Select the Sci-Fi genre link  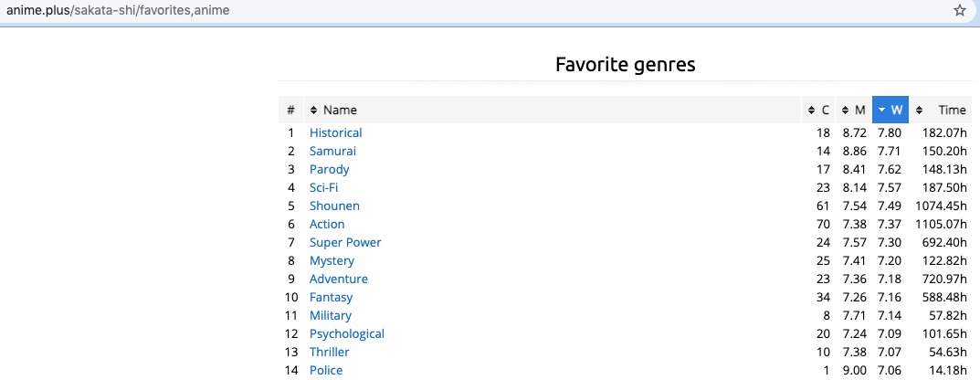(x=323, y=188)
